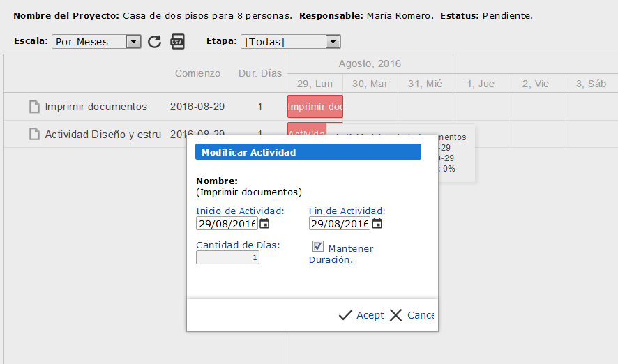Export the chart with the CSV icon

click(x=178, y=41)
